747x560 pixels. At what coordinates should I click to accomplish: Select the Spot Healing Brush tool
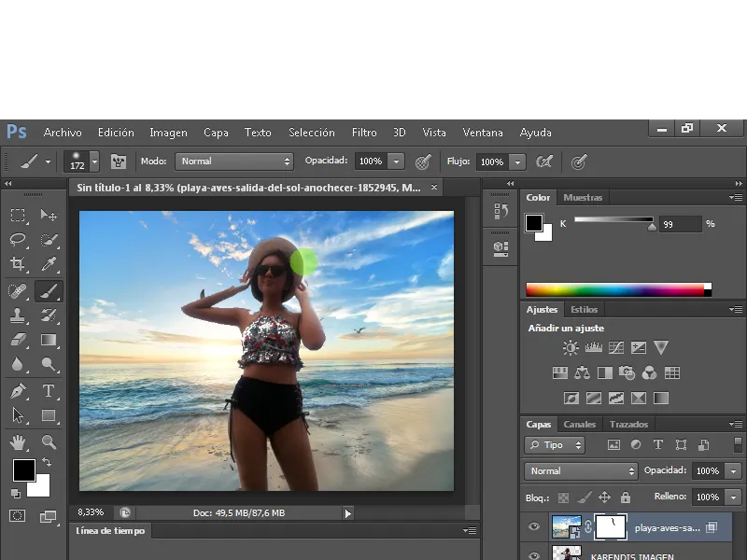pyautogui.click(x=18, y=291)
